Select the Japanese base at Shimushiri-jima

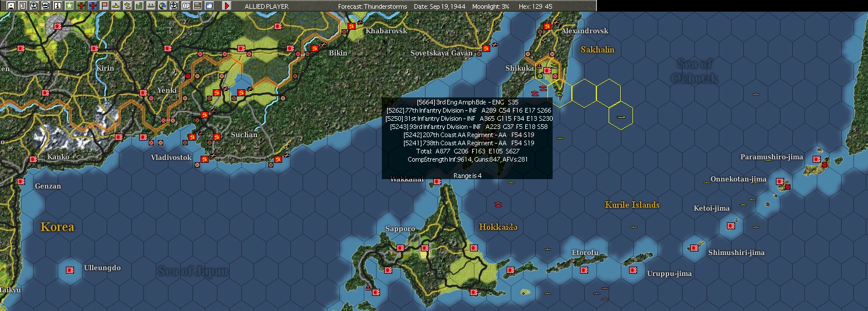point(694,248)
